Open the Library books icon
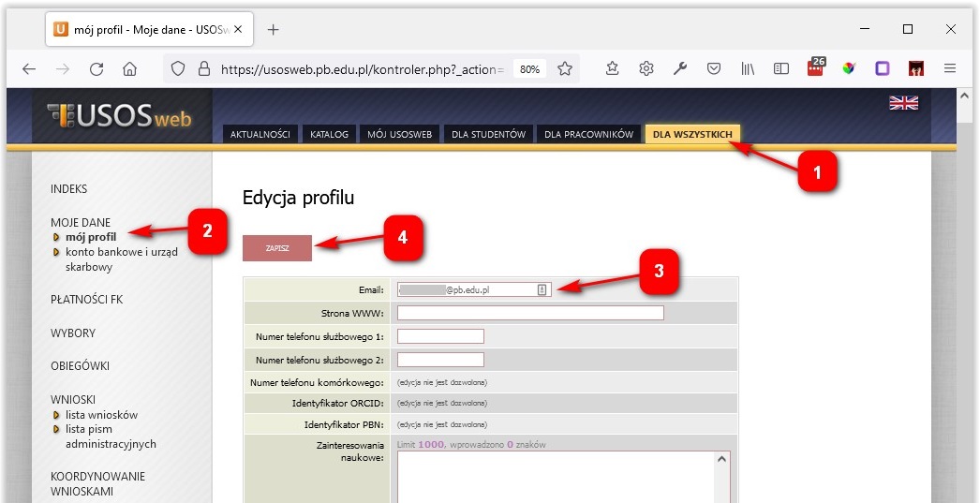The image size is (980, 503). point(748,68)
